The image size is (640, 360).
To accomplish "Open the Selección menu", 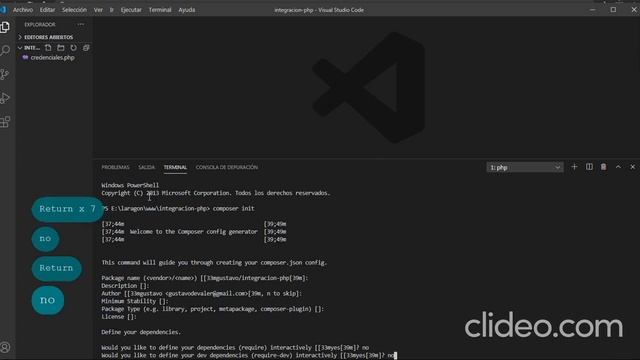I will point(74,10).
